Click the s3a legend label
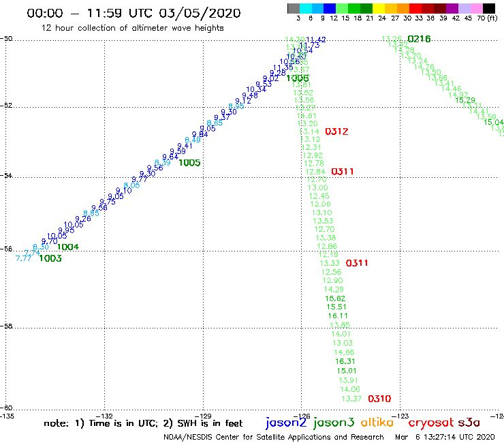This screenshot has height=443, width=504. (x=469, y=423)
